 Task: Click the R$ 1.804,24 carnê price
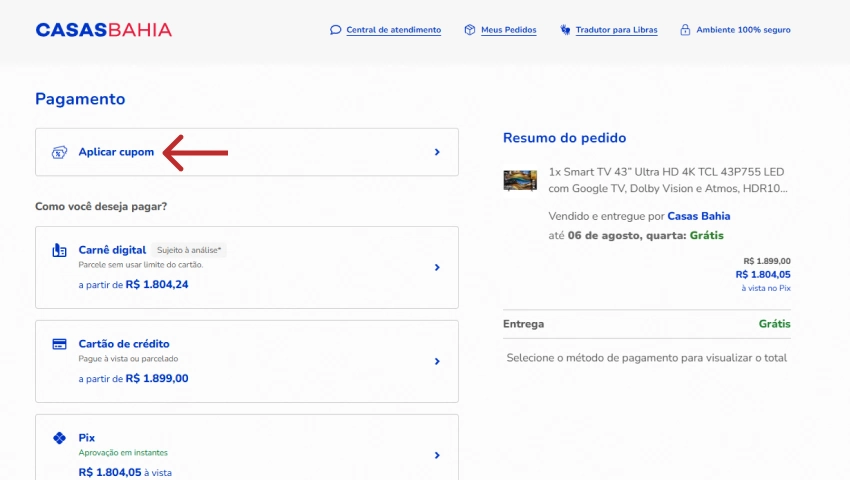click(x=157, y=284)
